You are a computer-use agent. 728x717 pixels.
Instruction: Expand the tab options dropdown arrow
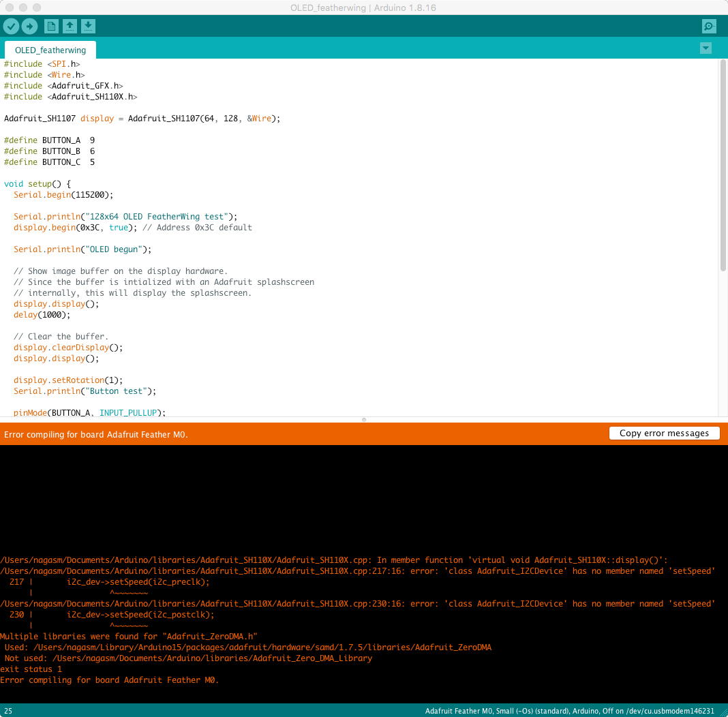706,48
